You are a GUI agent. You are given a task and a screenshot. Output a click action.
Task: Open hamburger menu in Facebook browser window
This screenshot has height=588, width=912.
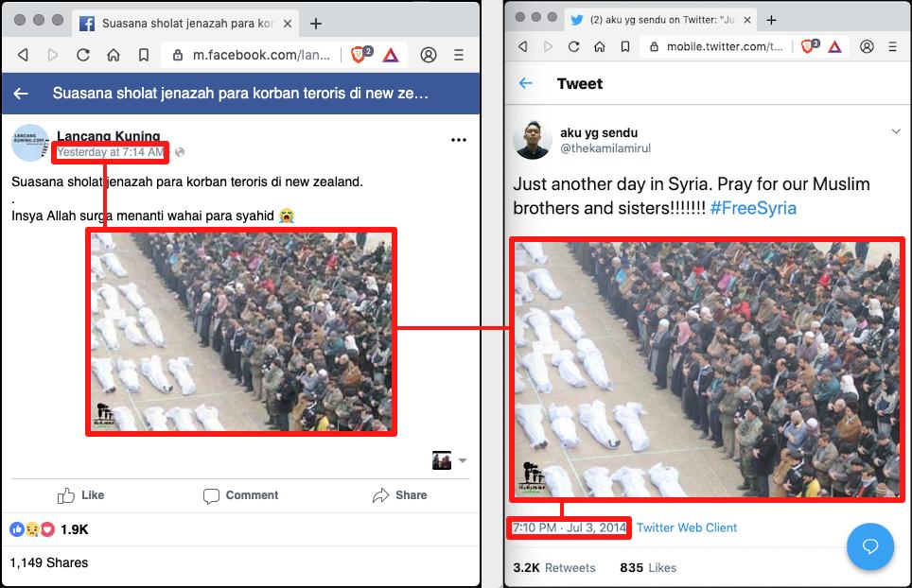459,55
